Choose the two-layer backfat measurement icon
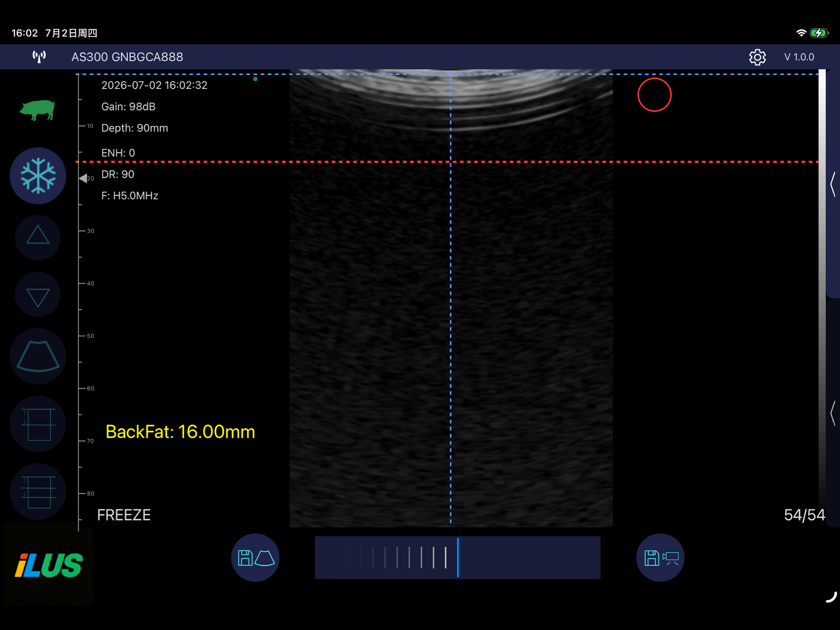The image size is (840, 630). pyautogui.click(x=38, y=424)
